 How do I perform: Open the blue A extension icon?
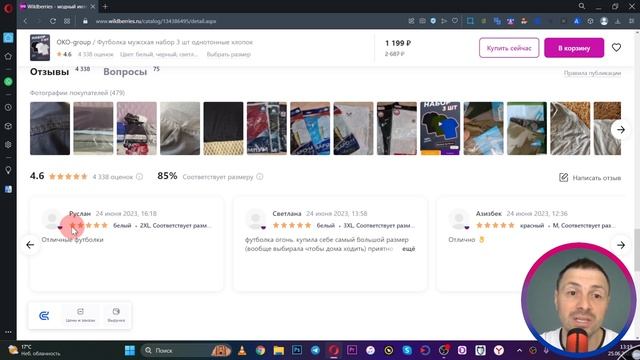pos(576,21)
